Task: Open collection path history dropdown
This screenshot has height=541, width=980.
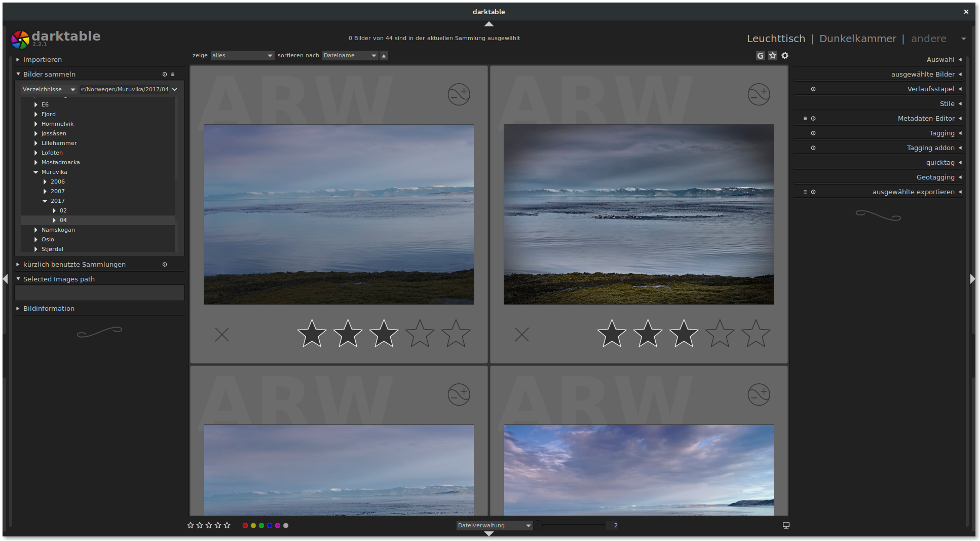Action: coord(175,90)
